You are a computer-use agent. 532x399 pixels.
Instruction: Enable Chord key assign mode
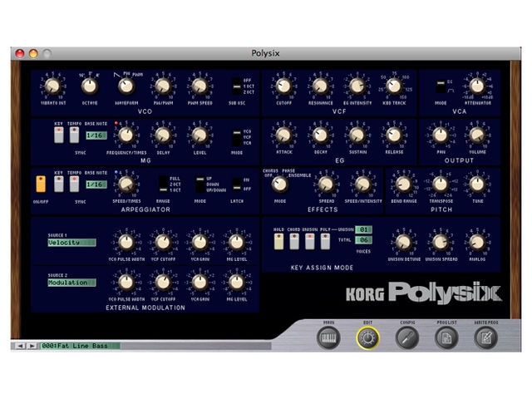(294, 242)
